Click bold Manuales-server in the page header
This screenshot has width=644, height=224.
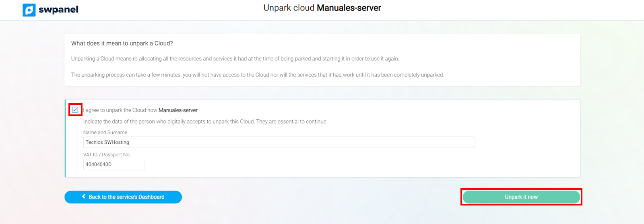coord(349,8)
